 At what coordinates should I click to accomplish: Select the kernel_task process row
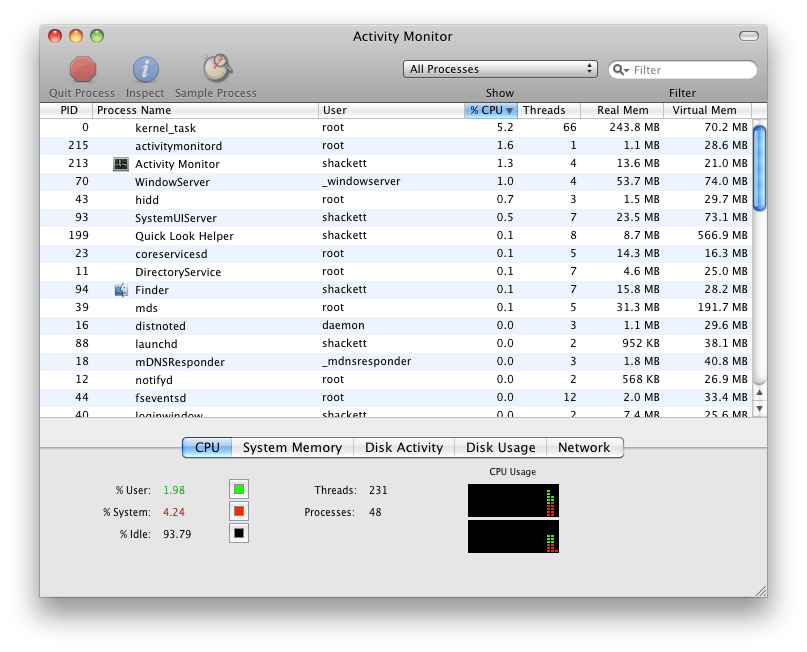click(x=396, y=128)
